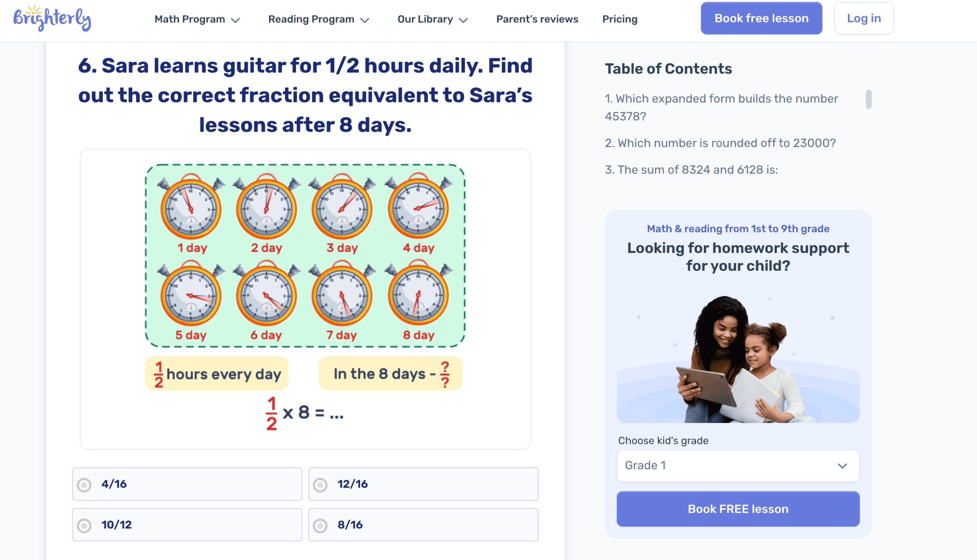Click the day 7 stopwatch icon

pos(342,295)
